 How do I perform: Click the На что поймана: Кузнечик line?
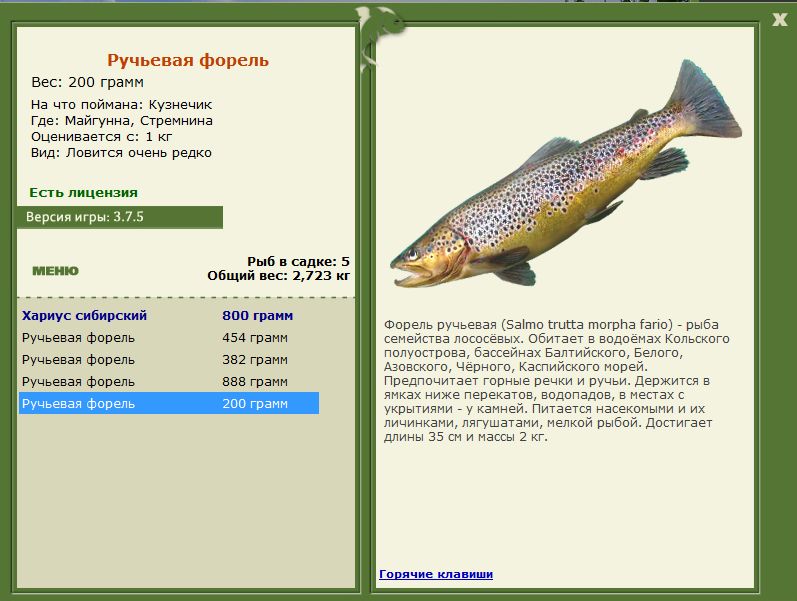click(x=121, y=105)
